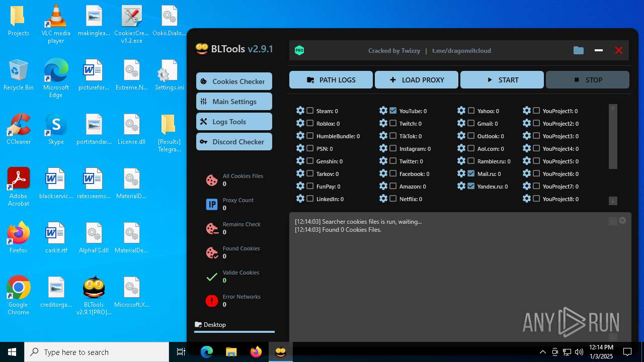Viewport: 644px width, 362px height.
Task: Switch to Cookies Checker tab
Action: tap(234, 81)
